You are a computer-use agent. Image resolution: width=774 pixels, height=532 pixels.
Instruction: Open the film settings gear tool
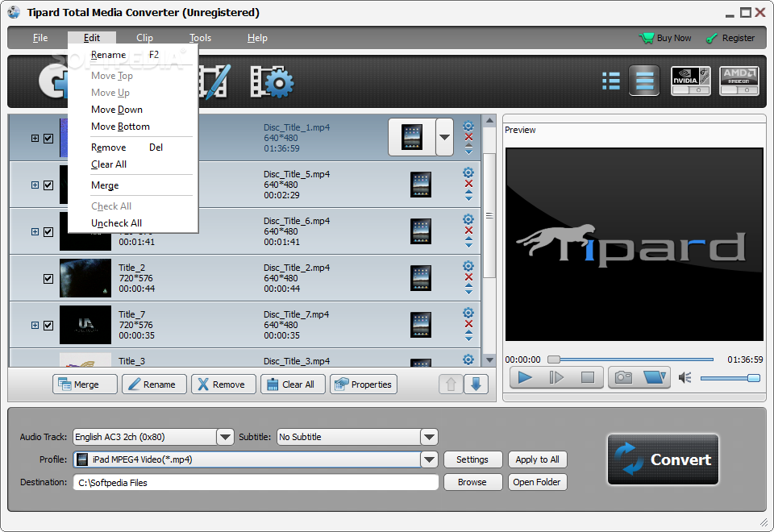[272, 81]
